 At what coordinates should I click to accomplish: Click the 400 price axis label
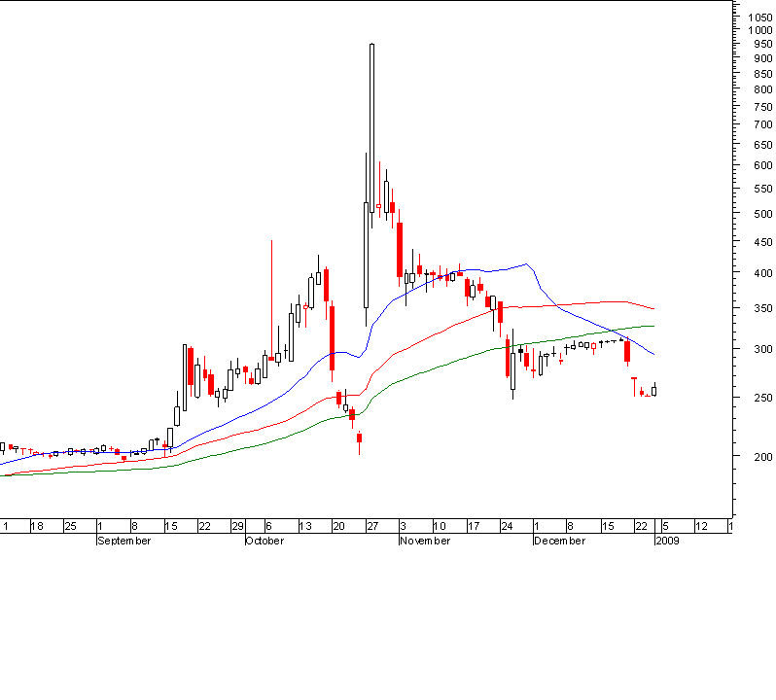tap(762, 273)
